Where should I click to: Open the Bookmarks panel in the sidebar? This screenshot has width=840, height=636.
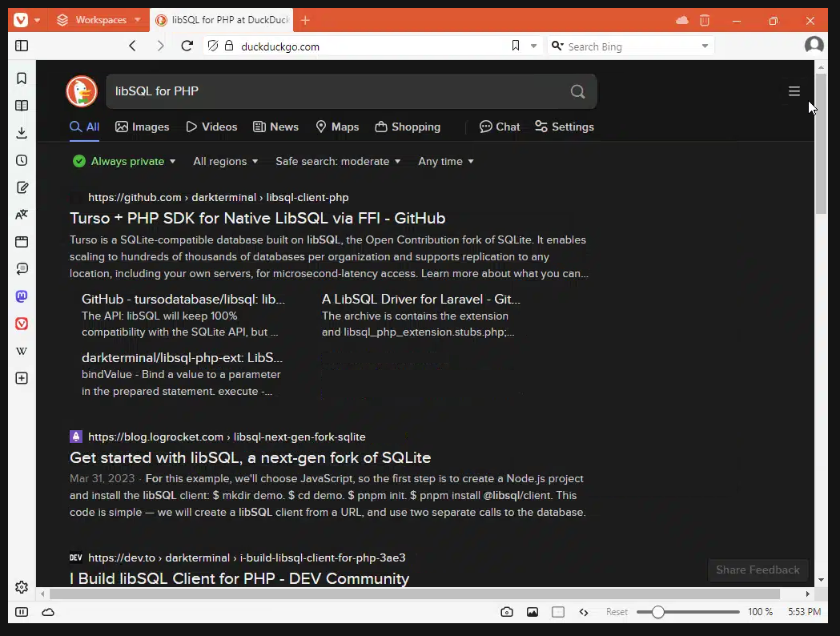[22, 78]
